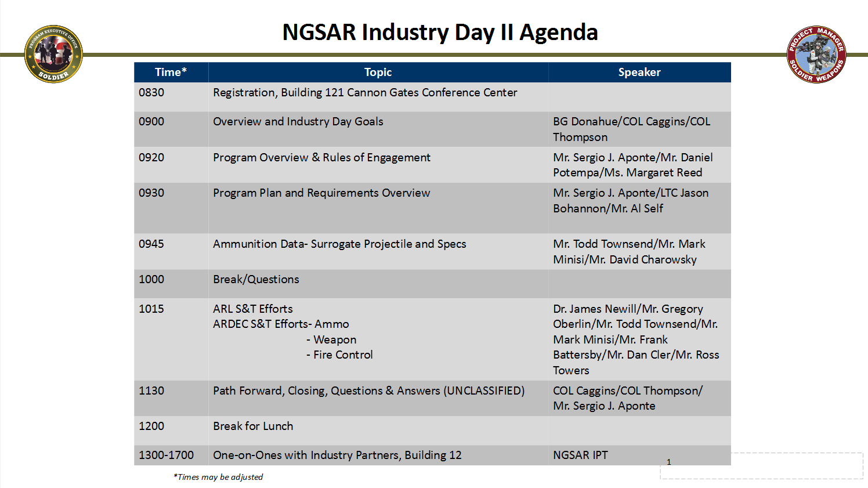The width and height of the screenshot is (868, 488).
Task: Select the 1200 time cell
Action: (x=171, y=431)
